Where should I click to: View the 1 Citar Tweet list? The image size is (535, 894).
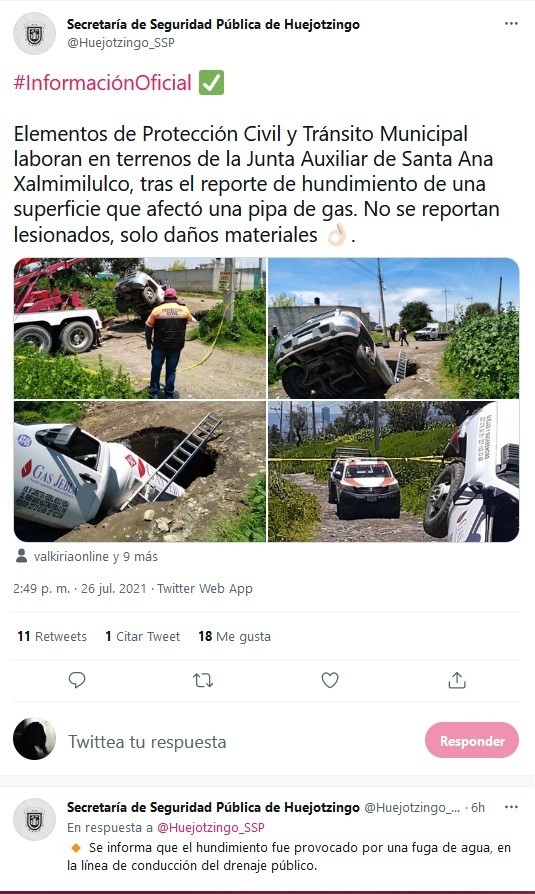143,636
